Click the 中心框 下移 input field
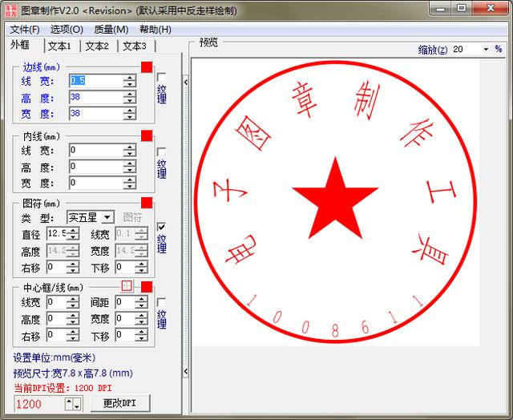 [125, 335]
